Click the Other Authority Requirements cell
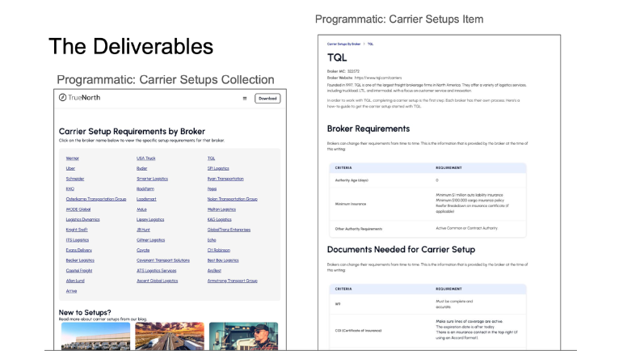644x351 pixels. [x=359, y=229]
